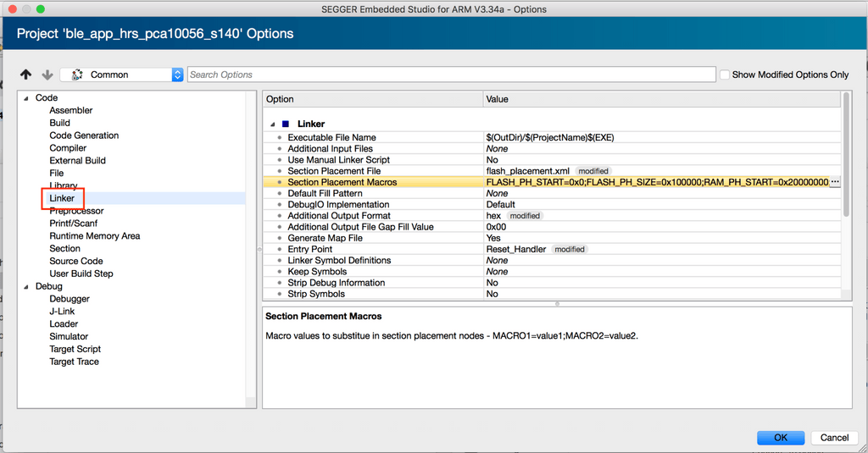This screenshot has width=868, height=453.
Task: Select J-Link under Debug
Action: (62, 312)
